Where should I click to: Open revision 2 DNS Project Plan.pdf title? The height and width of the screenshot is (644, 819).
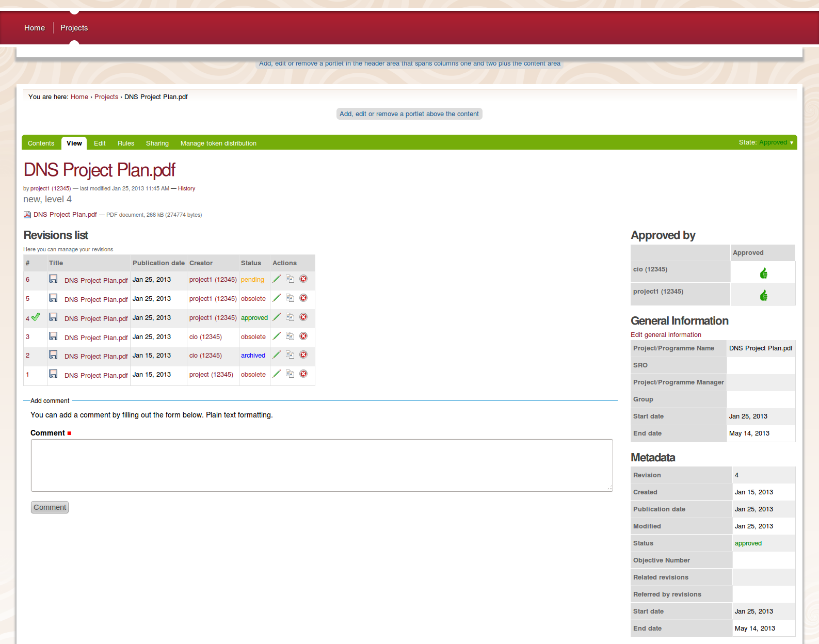96,357
